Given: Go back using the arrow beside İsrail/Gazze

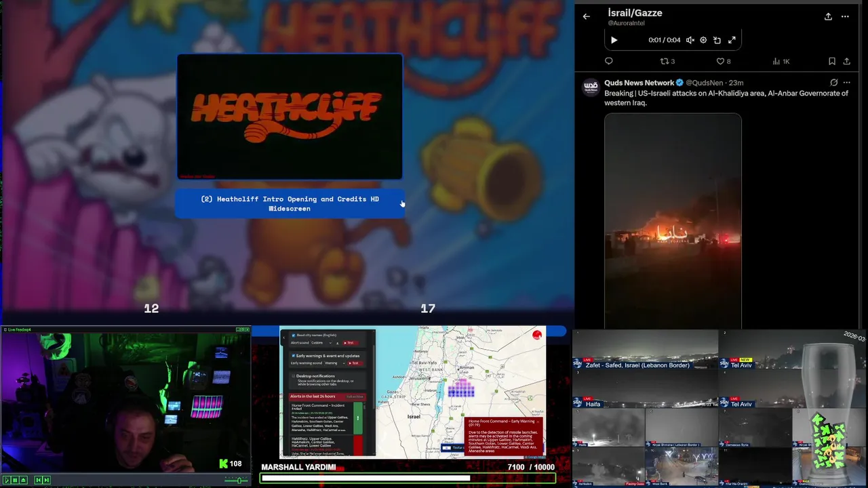Looking at the screenshot, I should click(x=587, y=17).
